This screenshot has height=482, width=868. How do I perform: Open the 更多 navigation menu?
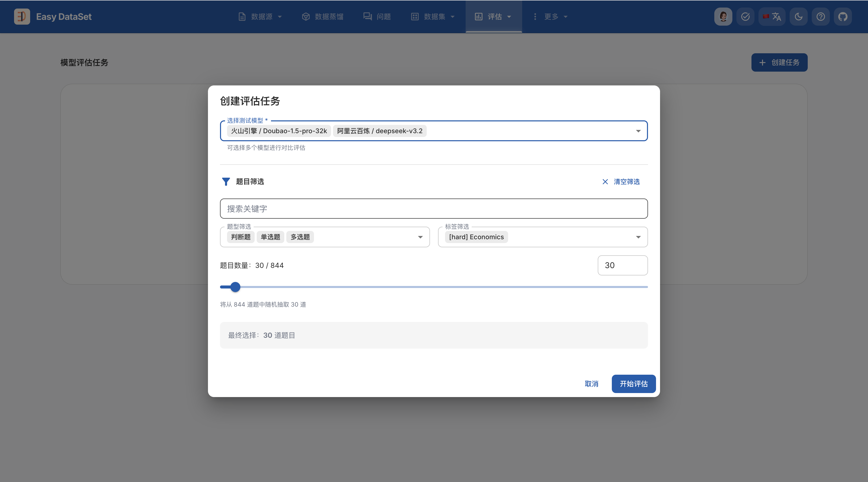551,17
